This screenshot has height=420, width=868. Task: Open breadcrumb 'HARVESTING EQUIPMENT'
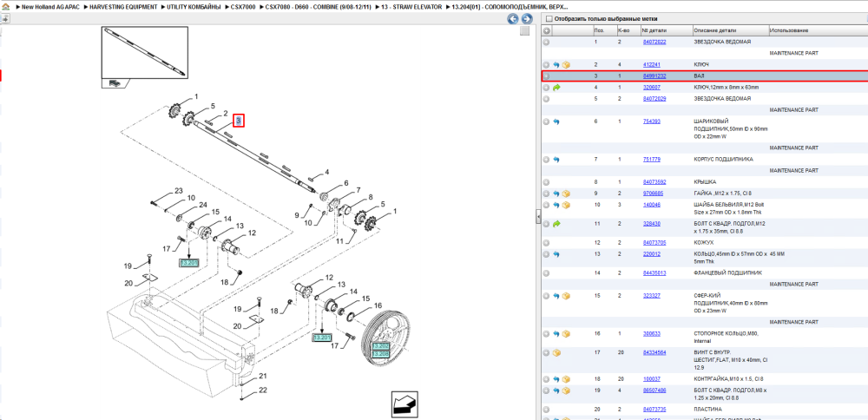(x=123, y=6)
